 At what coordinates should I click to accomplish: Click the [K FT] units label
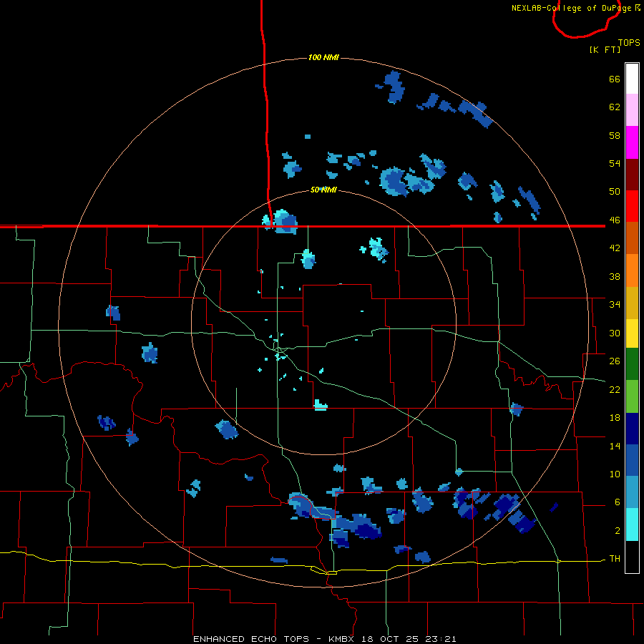(605, 49)
